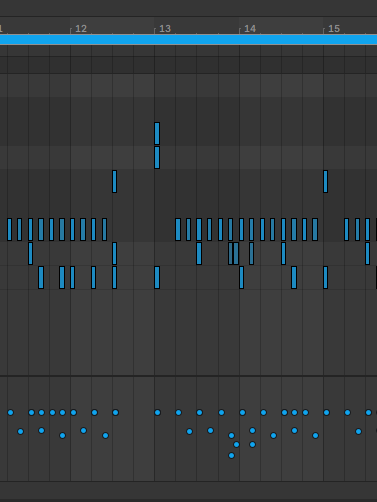
Task: Click the lowest velocity marker in velocity lane
Action: (231, 455)
